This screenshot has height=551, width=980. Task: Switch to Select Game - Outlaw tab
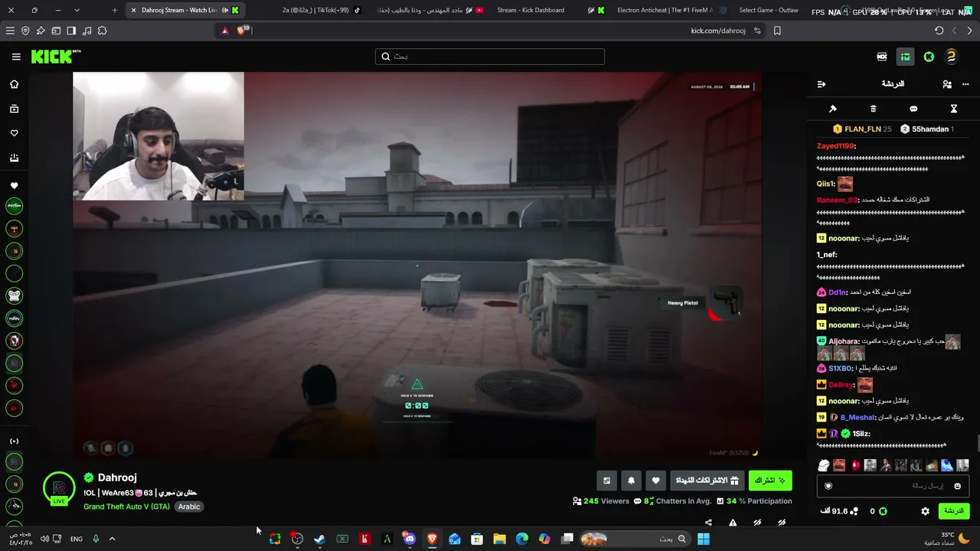point(769,10)
